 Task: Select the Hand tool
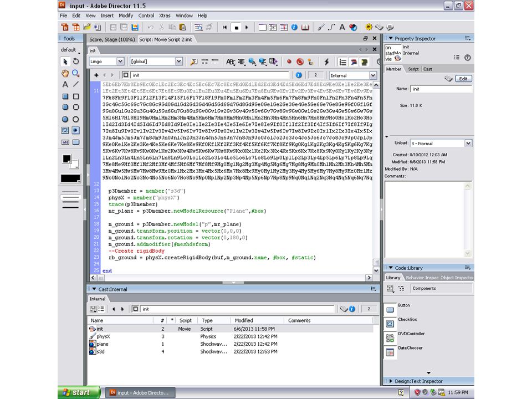point(65,73)
